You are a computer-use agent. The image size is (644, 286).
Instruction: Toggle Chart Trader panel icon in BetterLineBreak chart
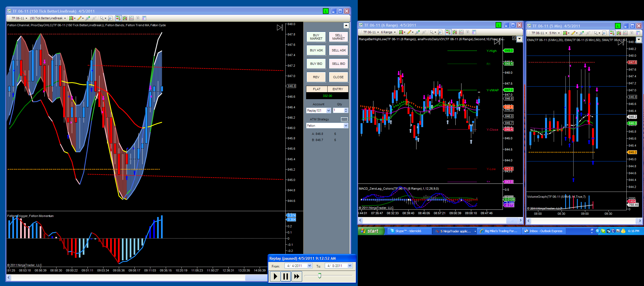[x=118, y=18]
